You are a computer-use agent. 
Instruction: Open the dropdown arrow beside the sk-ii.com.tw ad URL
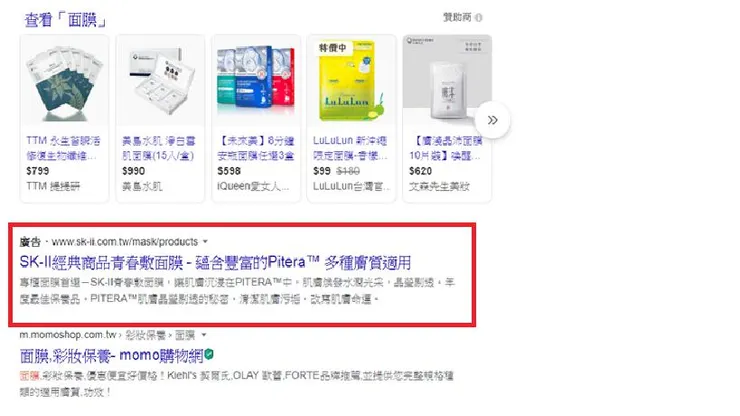205,242
